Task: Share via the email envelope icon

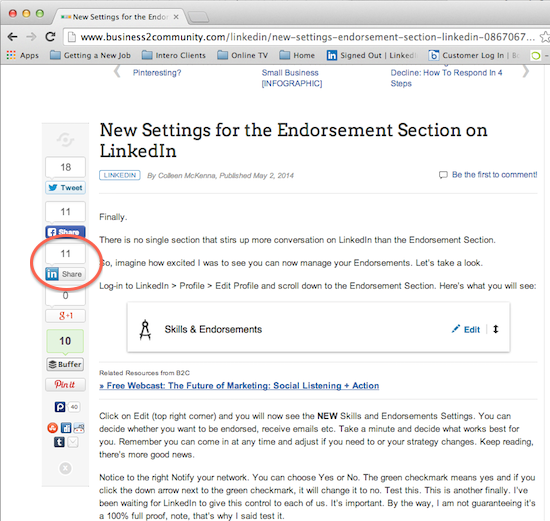Action: pos(73,442)
